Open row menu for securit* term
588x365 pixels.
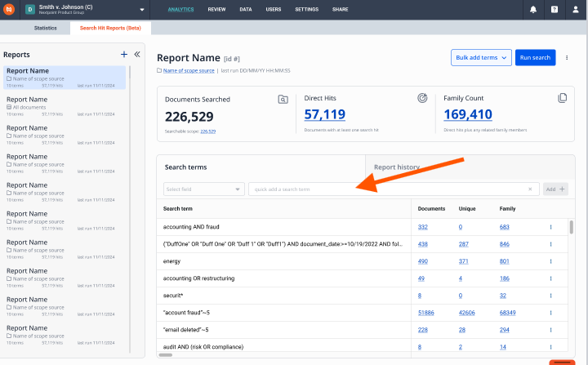550,296
